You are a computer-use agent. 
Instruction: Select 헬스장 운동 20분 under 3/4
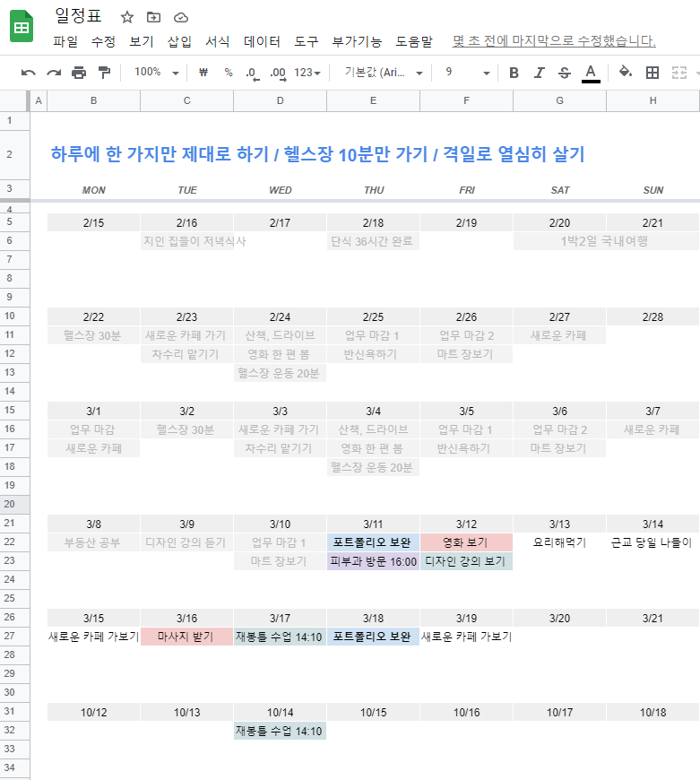pyautogui.click(x=374, y=468)
